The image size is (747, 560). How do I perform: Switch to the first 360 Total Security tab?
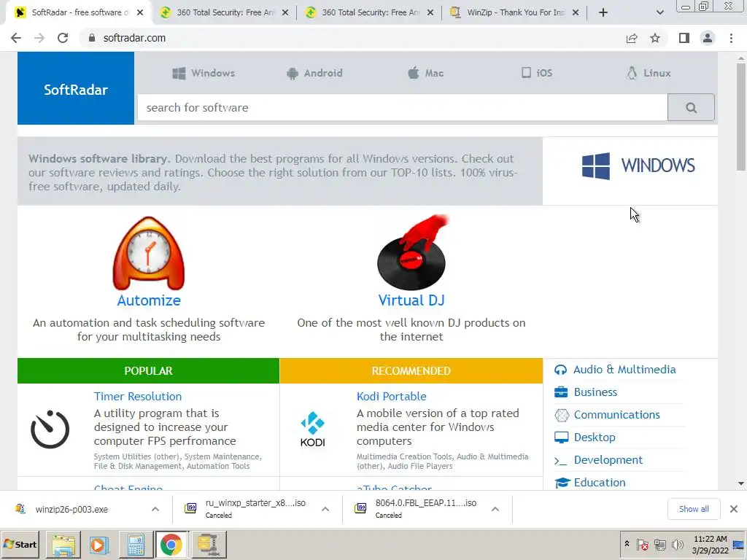tap(224, 12)
